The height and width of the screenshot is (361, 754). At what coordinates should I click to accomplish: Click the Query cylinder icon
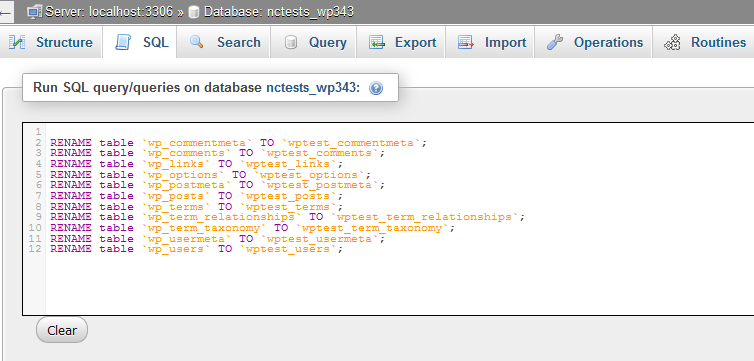point(290,42)
